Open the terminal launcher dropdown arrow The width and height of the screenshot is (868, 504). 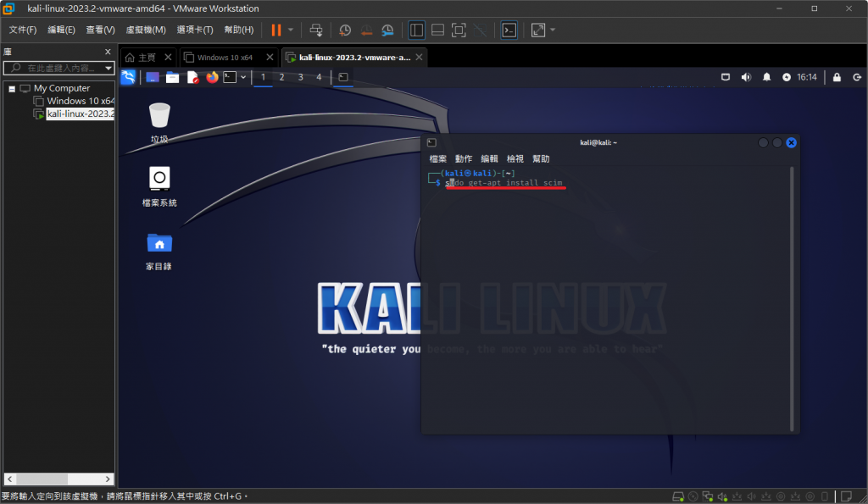click(243, 77)
